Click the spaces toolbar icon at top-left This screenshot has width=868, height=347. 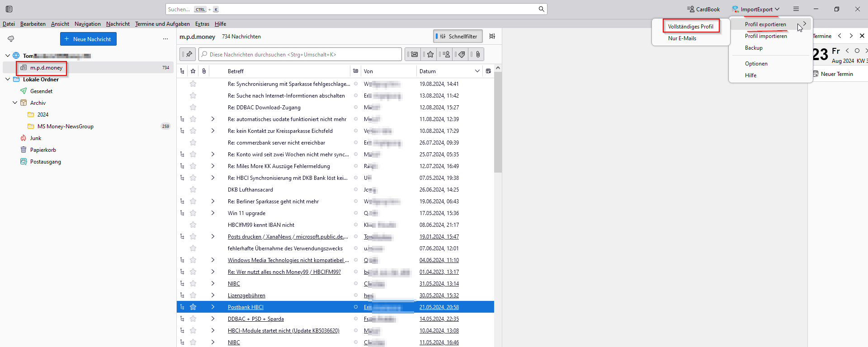(x=9, y=9)
